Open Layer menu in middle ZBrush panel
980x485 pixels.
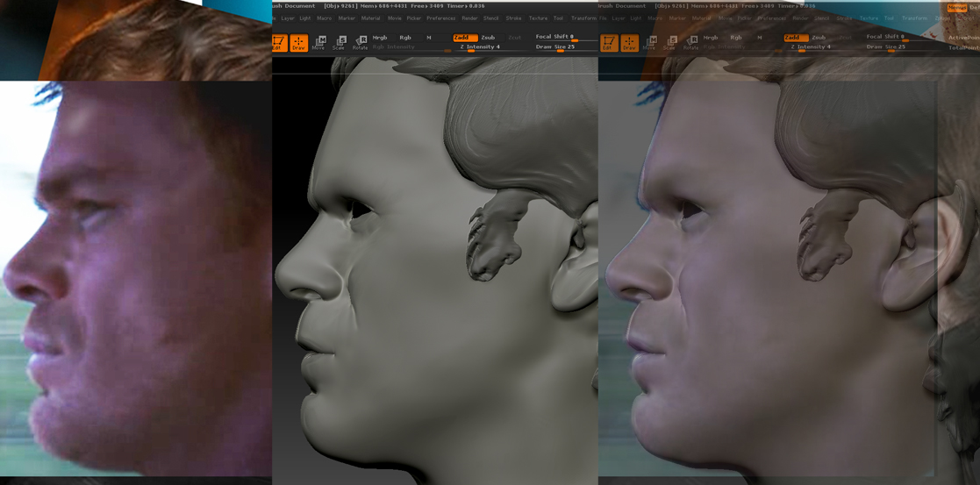pos(288,18)
